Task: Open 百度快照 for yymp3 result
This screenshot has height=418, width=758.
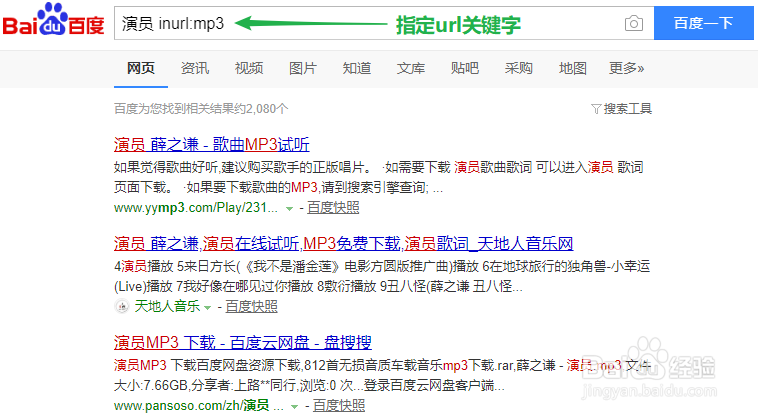Action: (x=333, y=208)
